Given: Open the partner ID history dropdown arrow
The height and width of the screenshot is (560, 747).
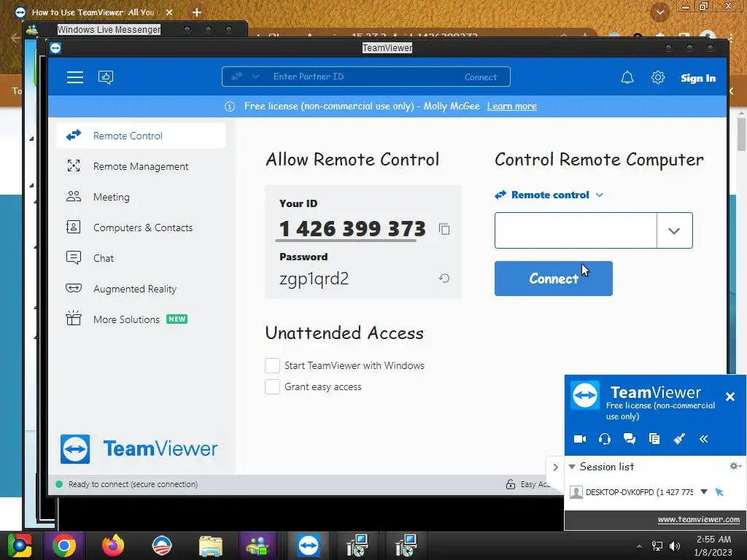Looking at the screenshot, I should coord(674,231).
